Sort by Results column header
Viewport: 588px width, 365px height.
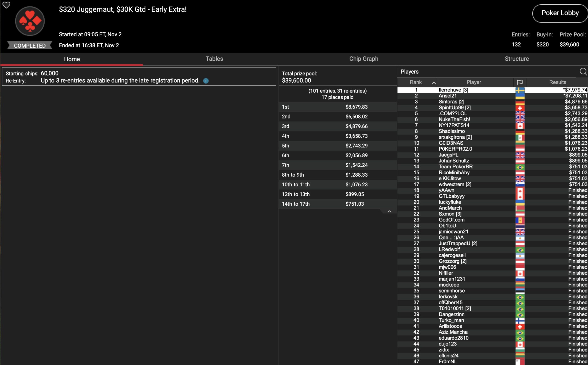(x=557, y=82)
